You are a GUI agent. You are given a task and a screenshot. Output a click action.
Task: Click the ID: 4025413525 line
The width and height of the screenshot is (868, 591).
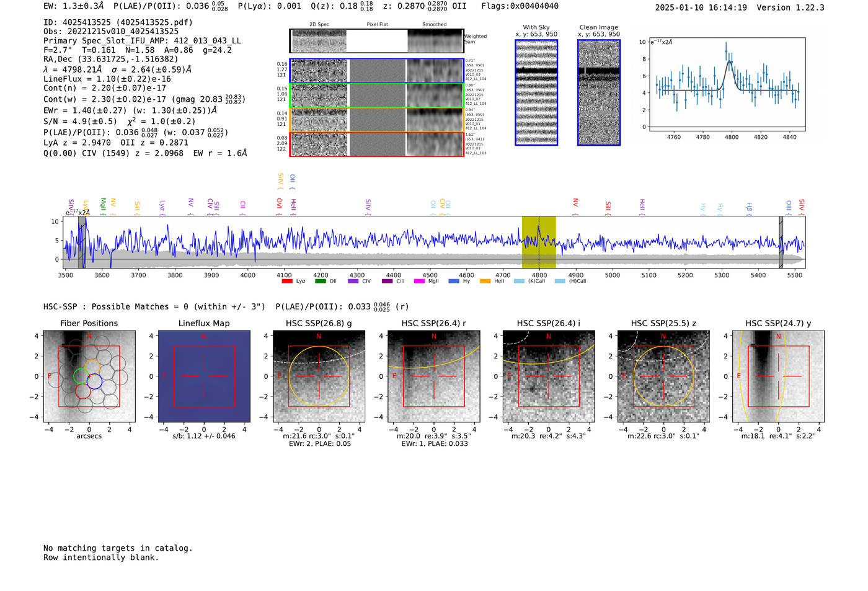(x=118, y=22)
